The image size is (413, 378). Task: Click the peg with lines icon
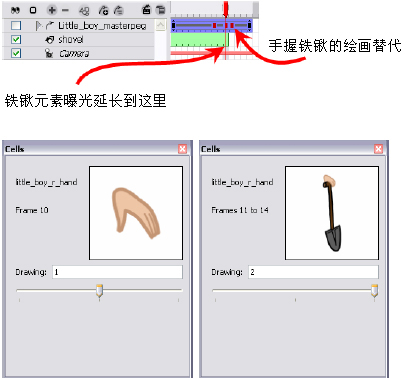click(119, 11)
